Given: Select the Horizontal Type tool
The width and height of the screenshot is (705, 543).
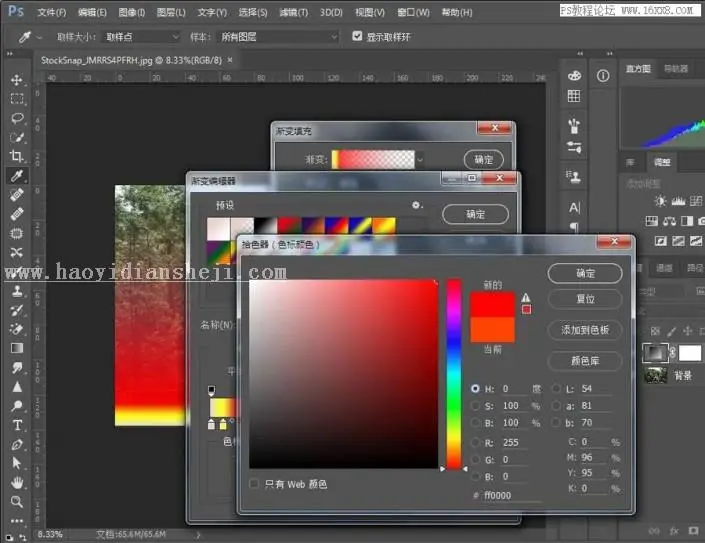Looking at the screenshot, I should pos(17,425).
